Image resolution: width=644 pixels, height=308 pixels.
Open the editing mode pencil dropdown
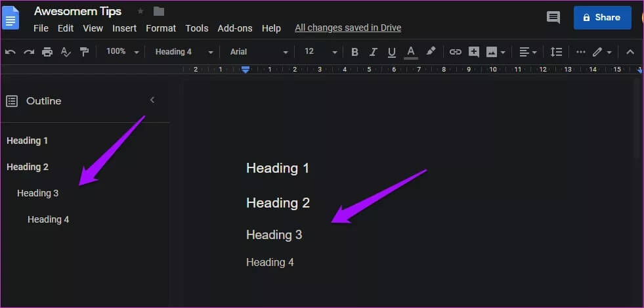[602, 52]
